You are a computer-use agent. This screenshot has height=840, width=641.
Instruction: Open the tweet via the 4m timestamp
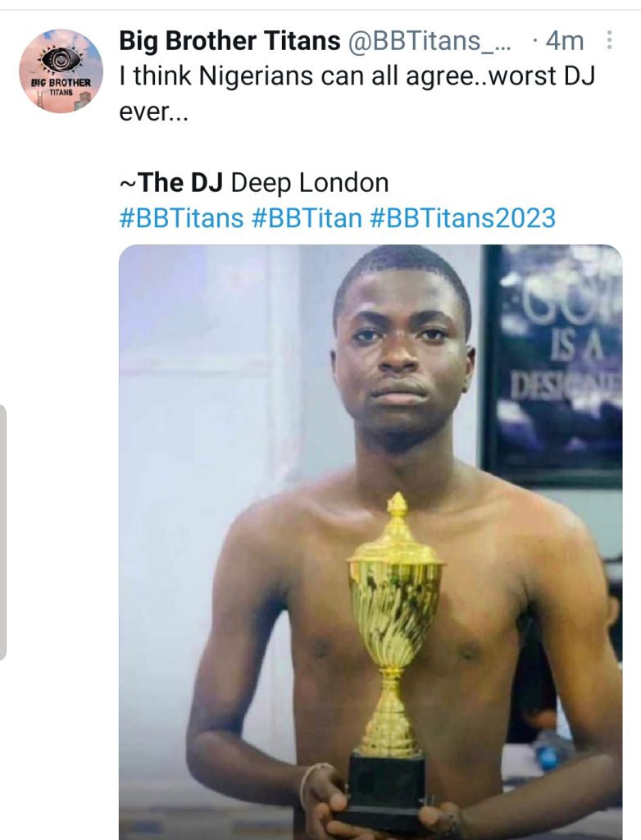tap(564, 40)
